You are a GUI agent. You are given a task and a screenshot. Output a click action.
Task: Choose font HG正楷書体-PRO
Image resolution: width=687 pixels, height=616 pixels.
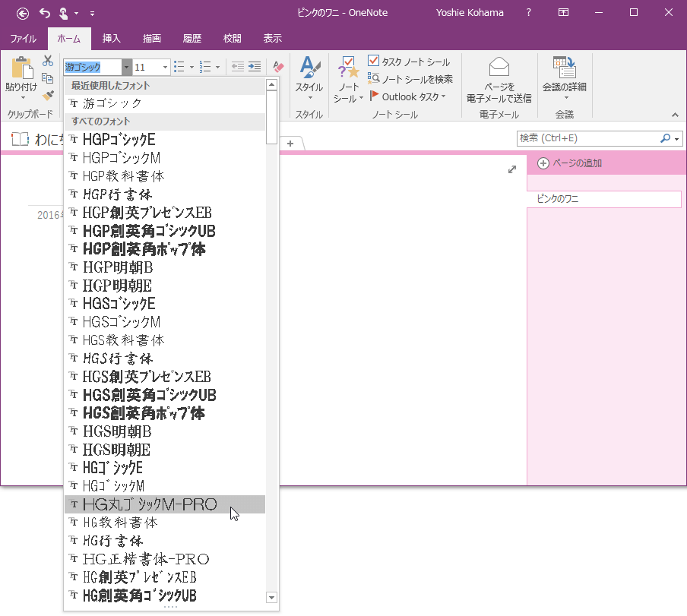tap(165, 559)
